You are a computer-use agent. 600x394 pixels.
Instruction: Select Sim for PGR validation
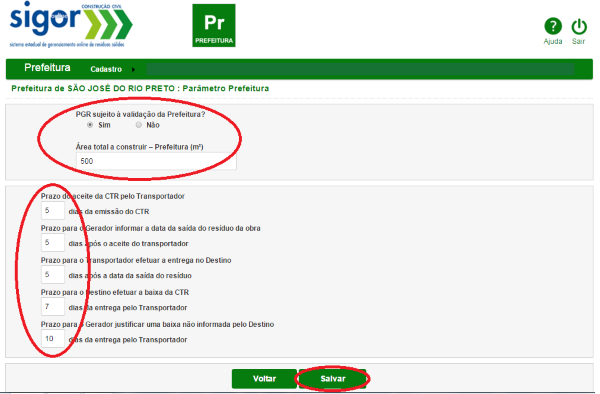90,125
